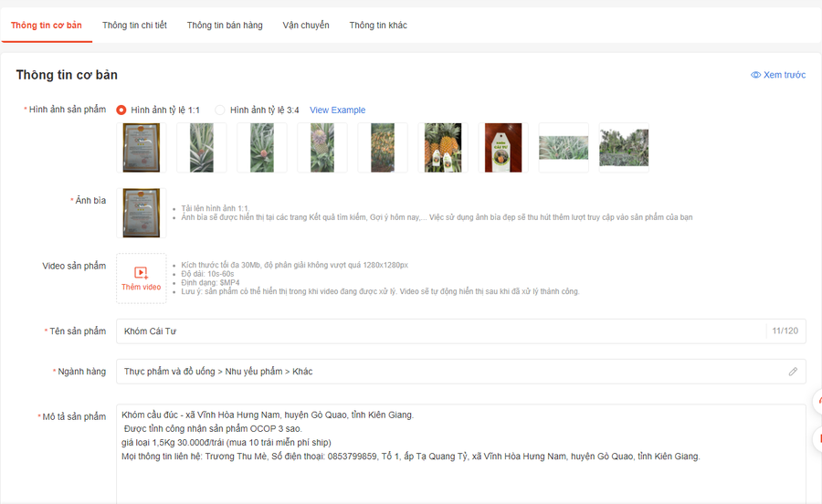822x504 pixels.
Task: Click the Thông tin cơ bản tab
Action: (46, 26)
